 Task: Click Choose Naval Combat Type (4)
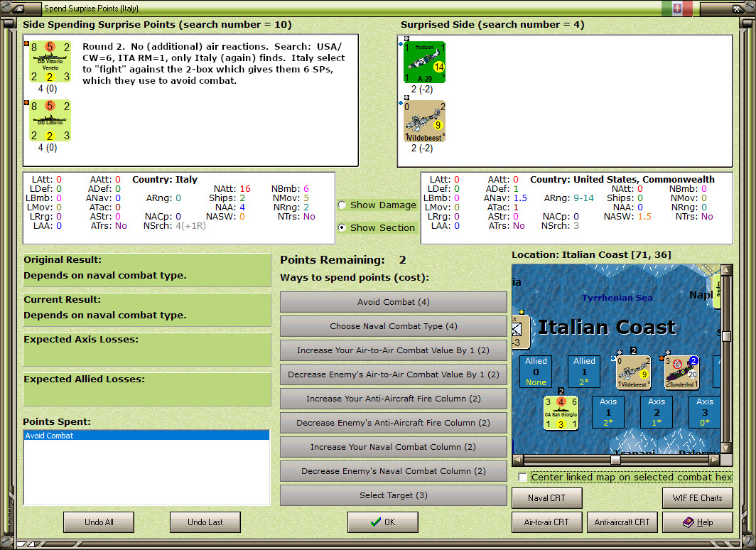(x=394, y=326)
